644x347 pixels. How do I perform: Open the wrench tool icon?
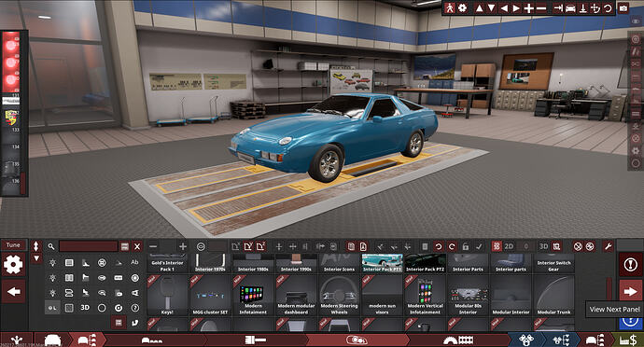point(608,246)
